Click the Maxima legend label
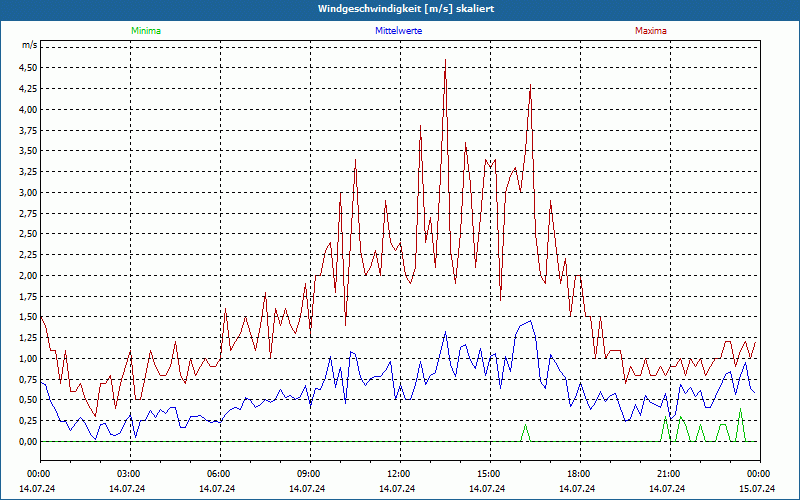Viewport: 800px width, 500px height. pos(651,31)
